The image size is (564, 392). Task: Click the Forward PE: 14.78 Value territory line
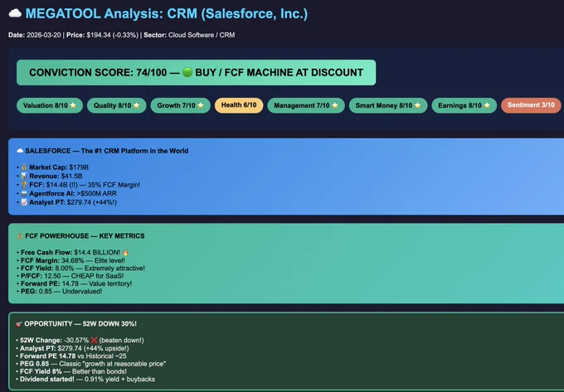pos(76,284)
